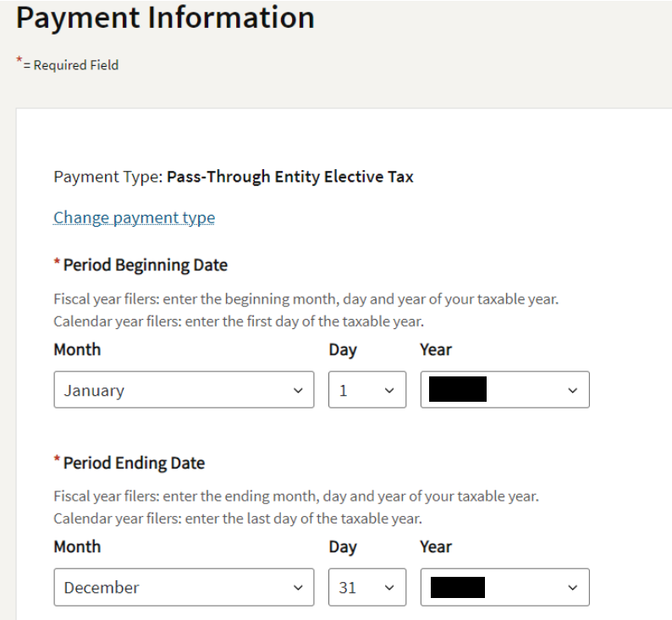The width and height of the screenshot is (672, 620).
Task: Open the Period Beginning Date Year dropdown
Action: click(504, 390)
